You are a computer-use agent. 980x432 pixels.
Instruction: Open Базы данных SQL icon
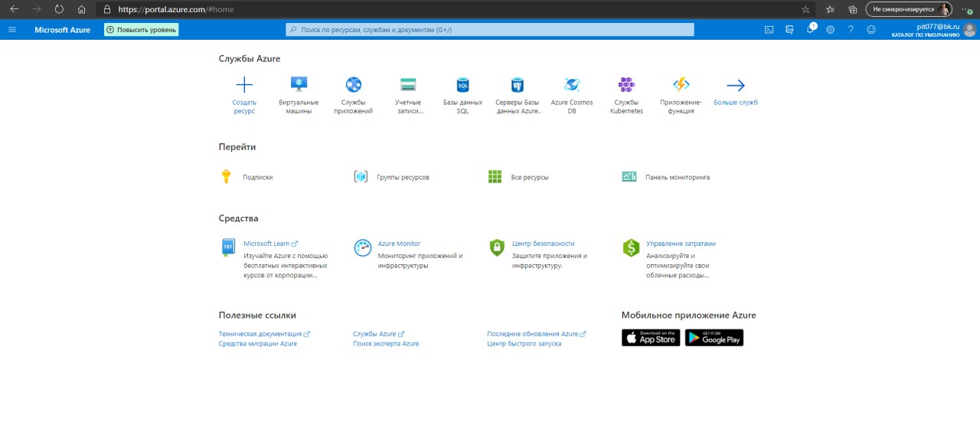[462, 85]
